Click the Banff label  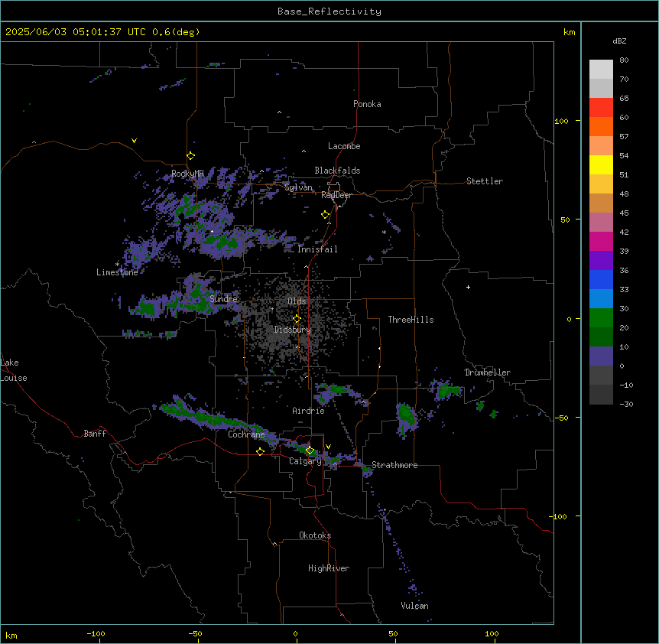tap(95, 434)
